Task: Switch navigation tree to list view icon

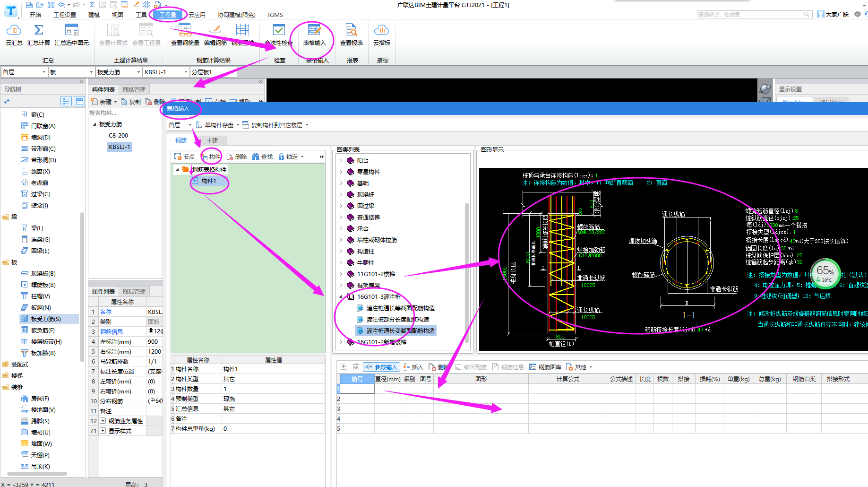Action: pyautogui.click(x=66, y=101)
